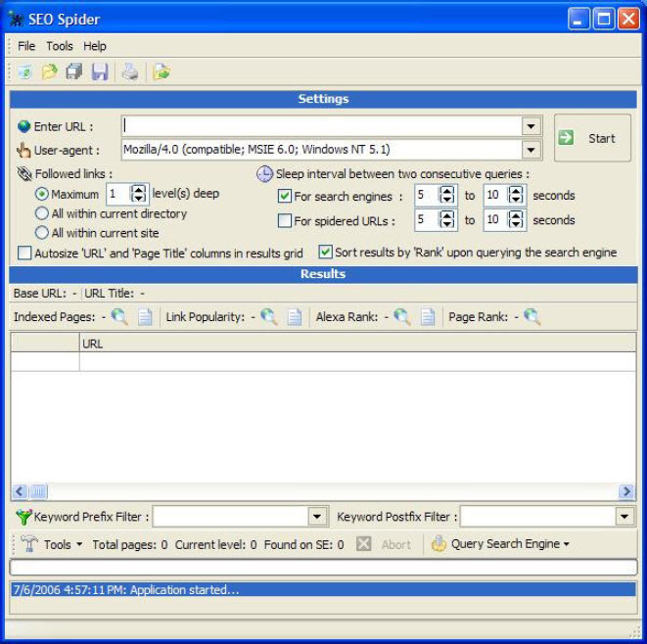Open the File menu
The height and width of the screenshot is (644, 647).
click(x=26, y=46)
